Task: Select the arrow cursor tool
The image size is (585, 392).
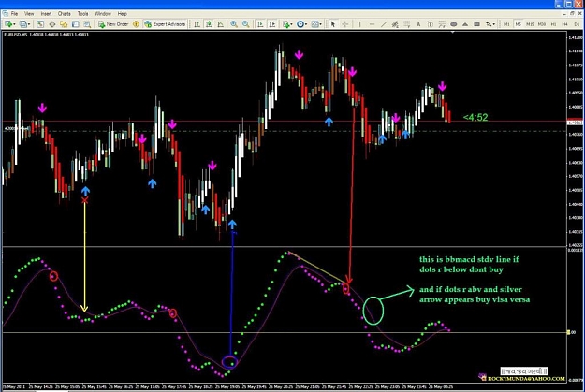Action: [x=333, y=24]
